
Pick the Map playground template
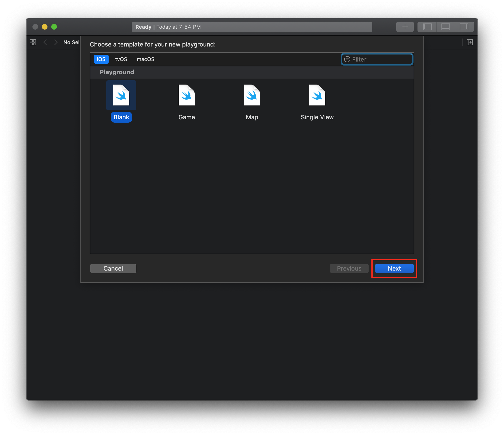pos(252,95)
